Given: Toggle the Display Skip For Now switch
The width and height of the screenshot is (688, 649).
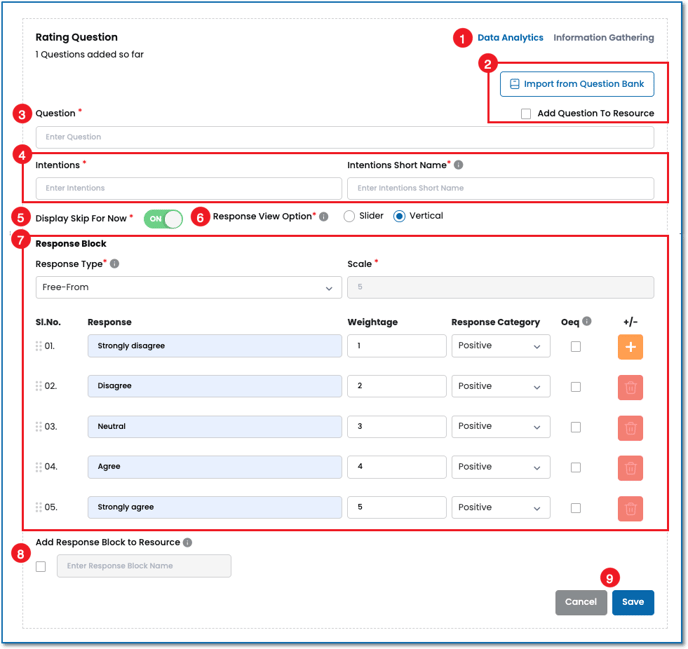Looking at the screenshot, I should [163, 219].
